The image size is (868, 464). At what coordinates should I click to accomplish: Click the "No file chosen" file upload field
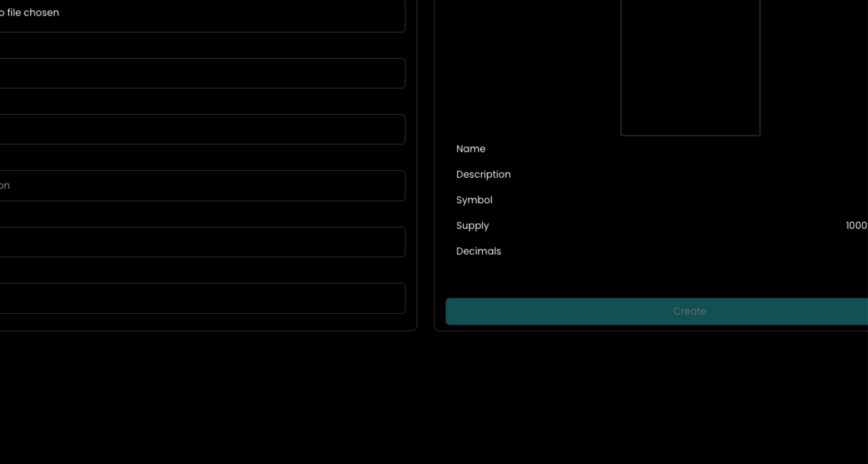click(193, 14)
